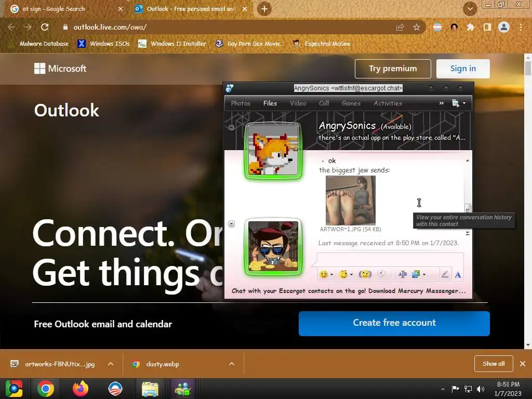Launch Firefox from the taskbar

(x=81, y=389)
